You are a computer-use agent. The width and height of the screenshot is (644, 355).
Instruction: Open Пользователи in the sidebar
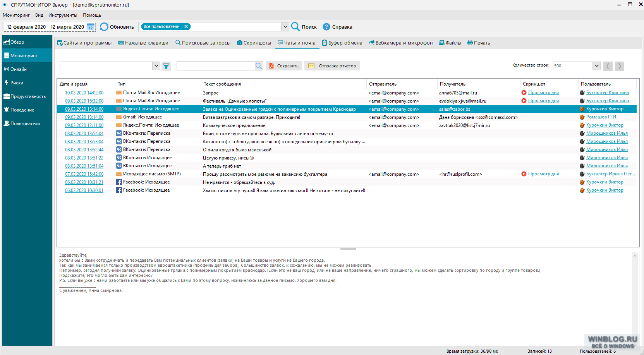click(27, 123)
